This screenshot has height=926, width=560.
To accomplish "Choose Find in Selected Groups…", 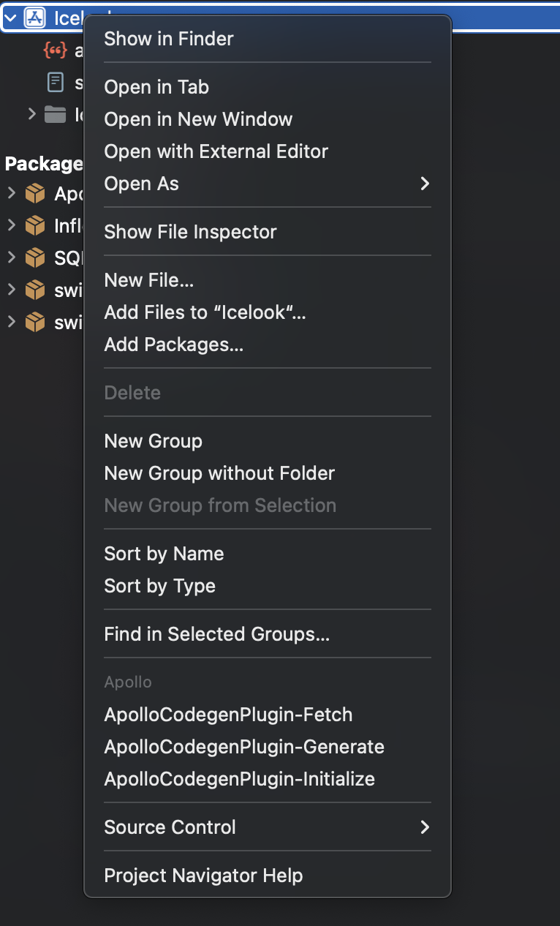I will point(268,634).
